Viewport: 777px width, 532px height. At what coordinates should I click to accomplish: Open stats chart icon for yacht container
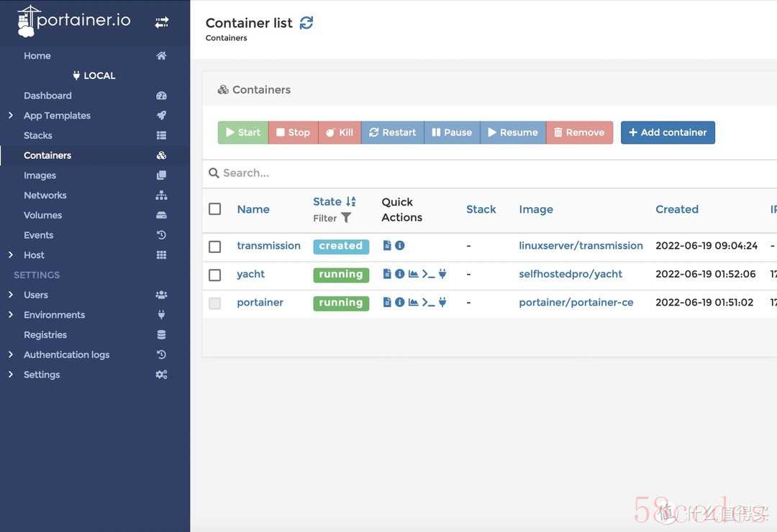point(413,274)
